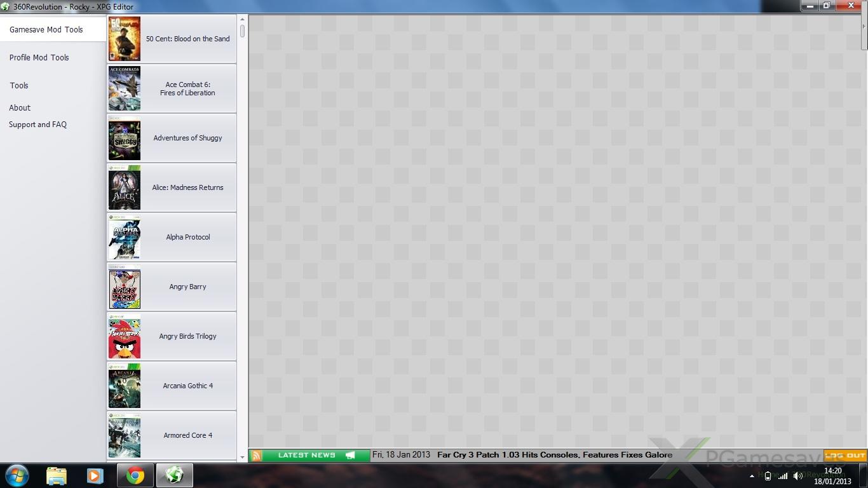Click the megaphone icon beside Latest News
The height and width of the screenshot is (488, 868).
tap(350, 456)
